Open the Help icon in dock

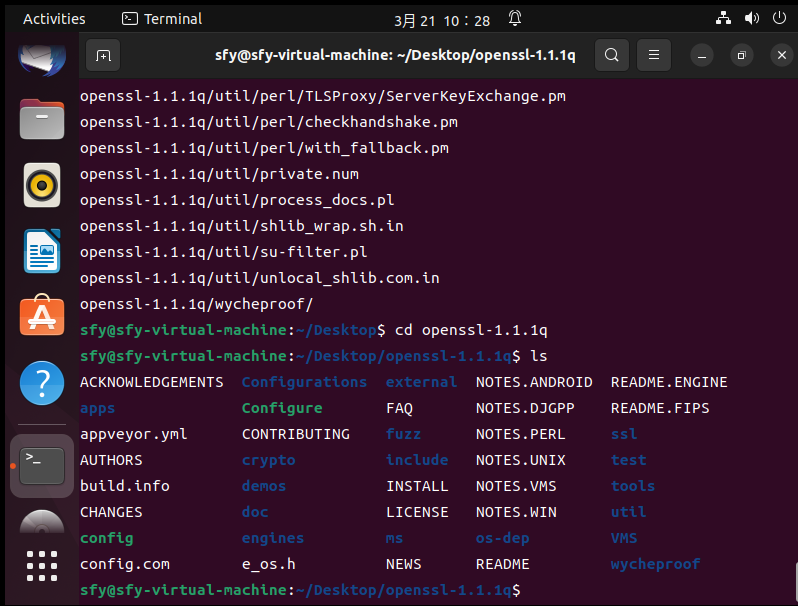click(42, 383)
